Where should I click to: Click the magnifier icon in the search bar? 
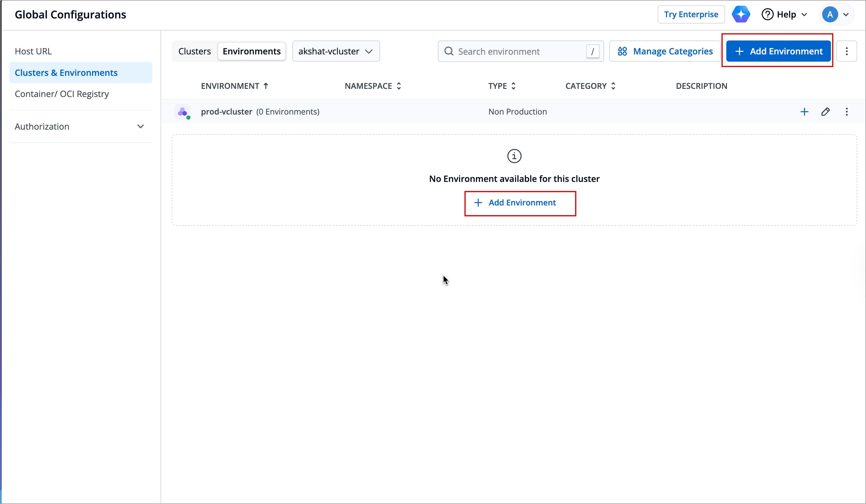(x=448, y=51)
